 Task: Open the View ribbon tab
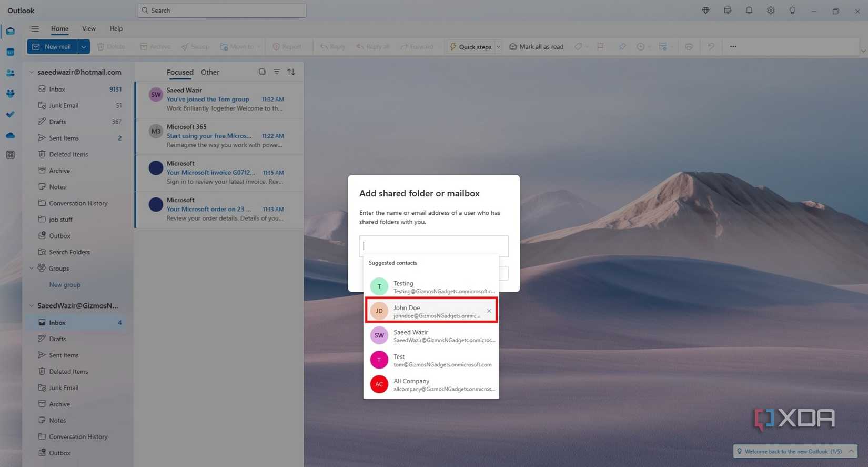point(89,28)
